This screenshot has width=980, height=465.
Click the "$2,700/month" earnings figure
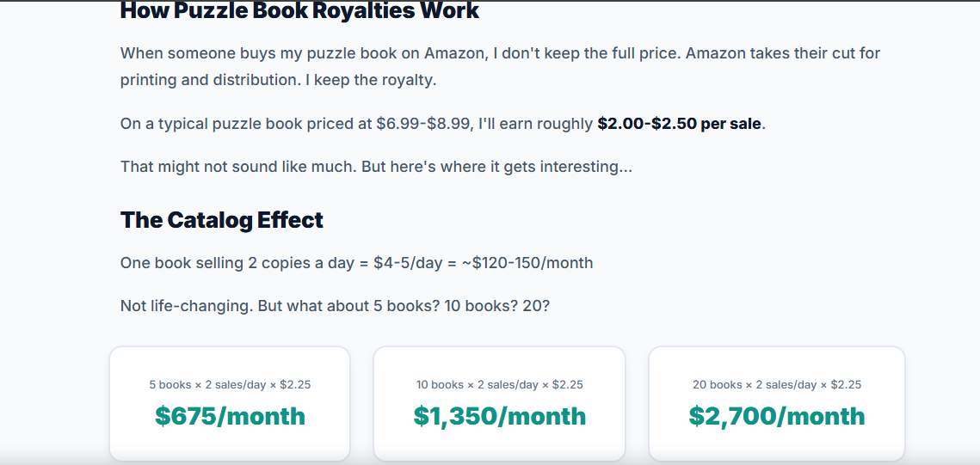pyautogui.click(x=776, y=416)
